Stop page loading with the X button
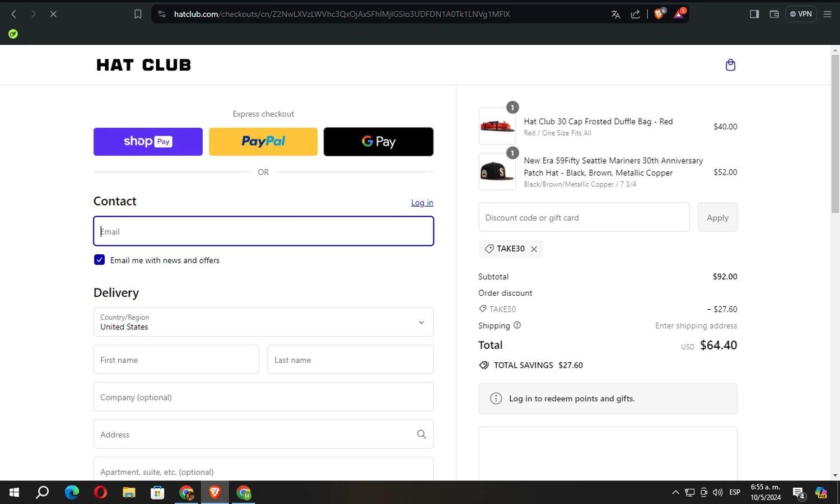The height and width of the screenshot is (504, 840). [53, 14]
